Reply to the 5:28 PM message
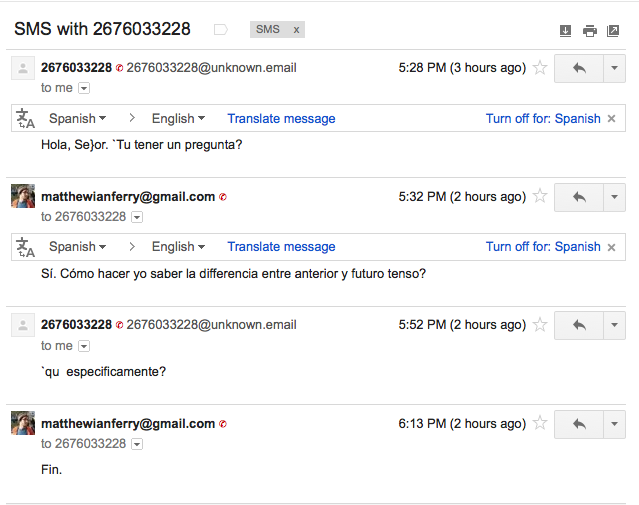Screen dimensions: 639x505 [x=578, y=69]
